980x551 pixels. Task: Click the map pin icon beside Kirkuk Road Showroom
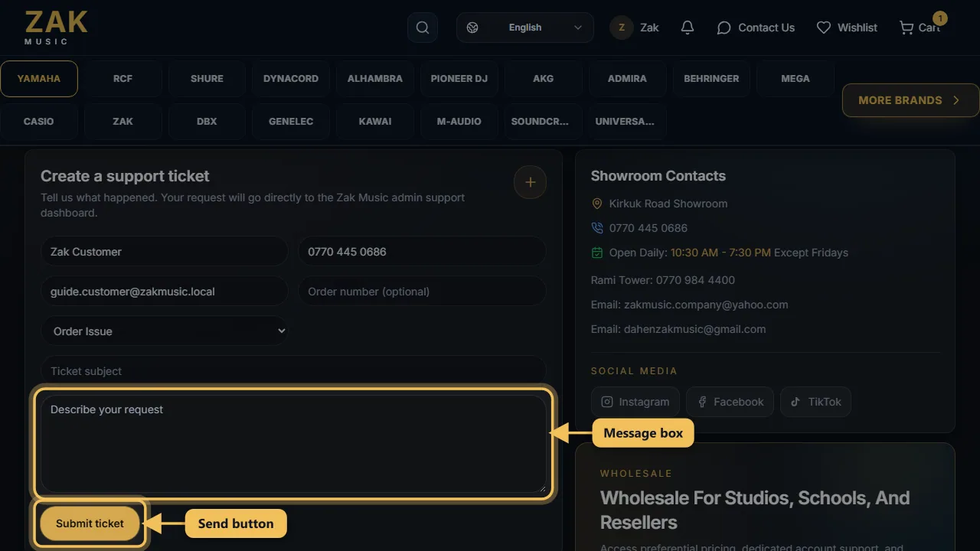point(597,204)
